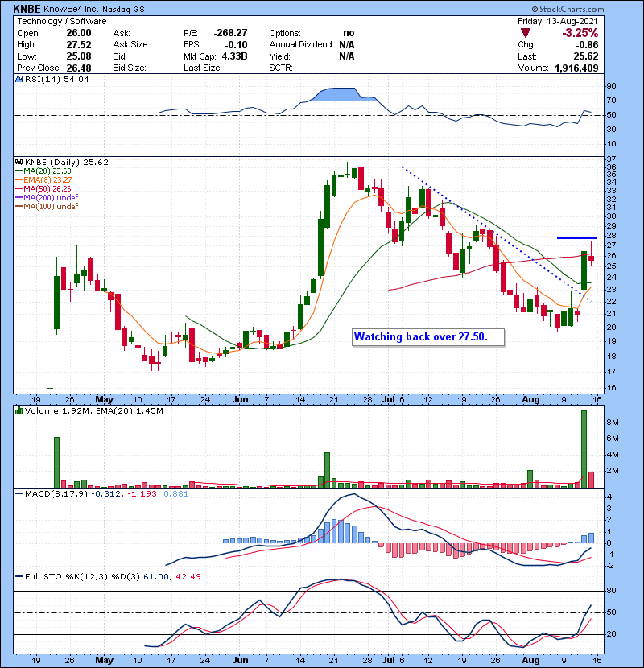The image size is (644, 668).
Task: Click the KNBE ticker symbol in header
Action: pos(27,9)
